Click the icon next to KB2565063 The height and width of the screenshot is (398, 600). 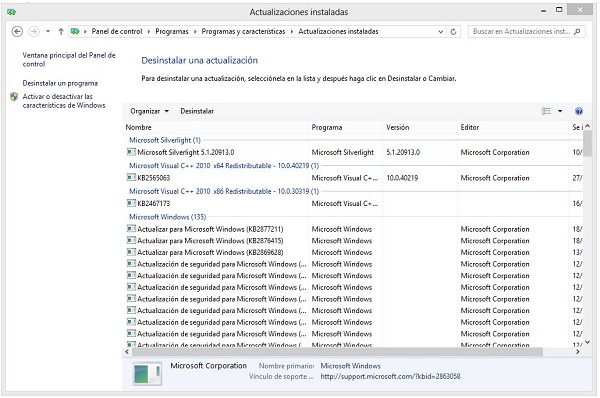[x=131, y=178]
